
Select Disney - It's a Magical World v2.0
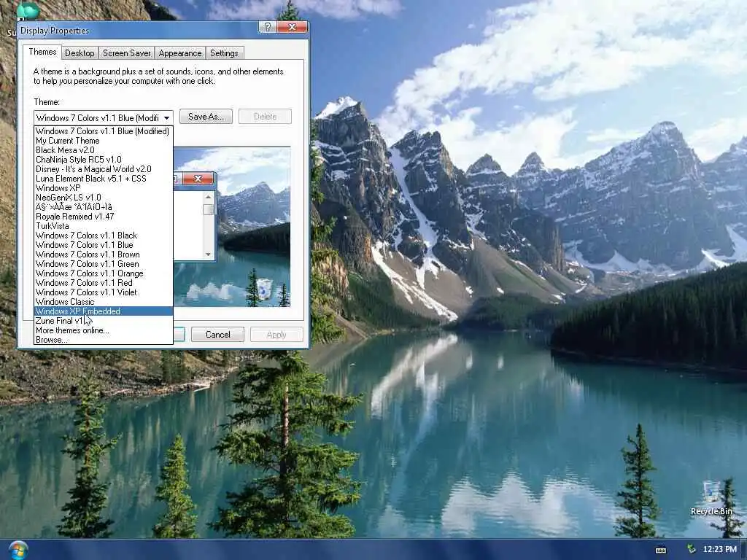click(104, 169)
